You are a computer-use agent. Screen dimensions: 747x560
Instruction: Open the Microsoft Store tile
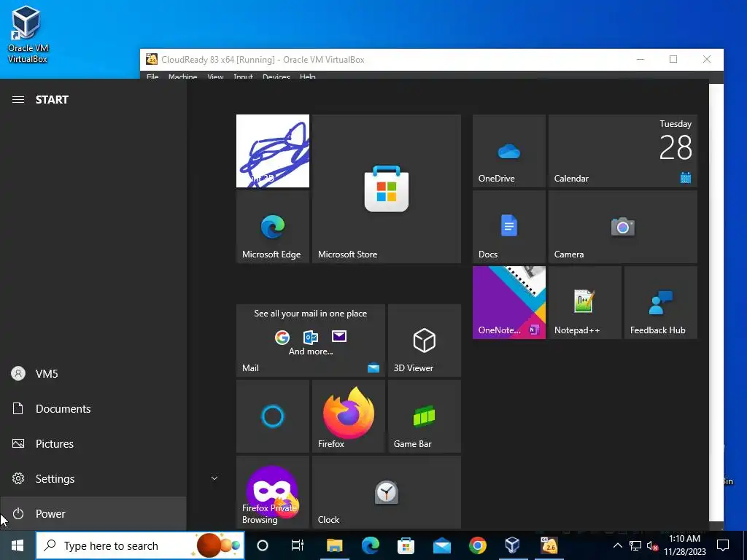tap(387, 189)
